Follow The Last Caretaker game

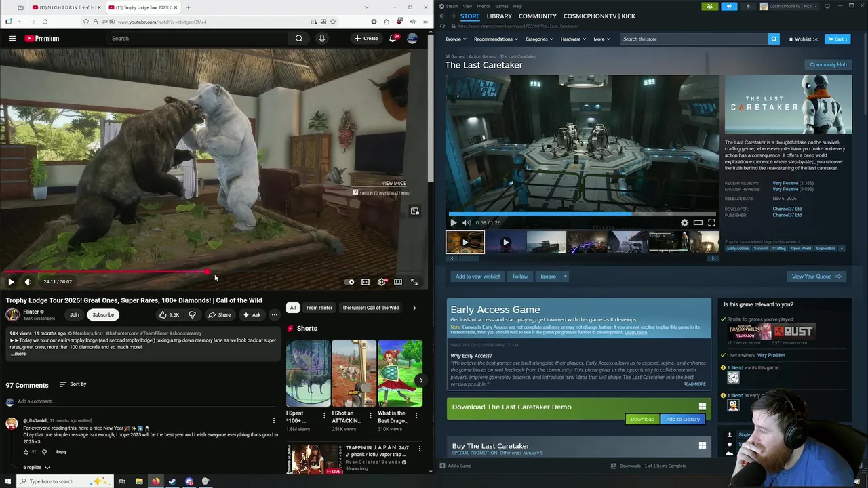point(520,277)
